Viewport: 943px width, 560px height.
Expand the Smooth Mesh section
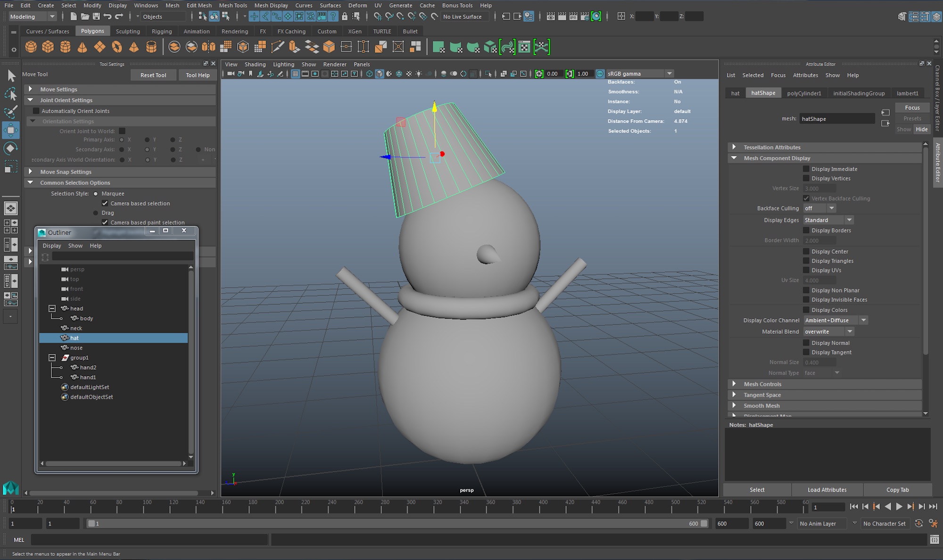click(734, 405)
